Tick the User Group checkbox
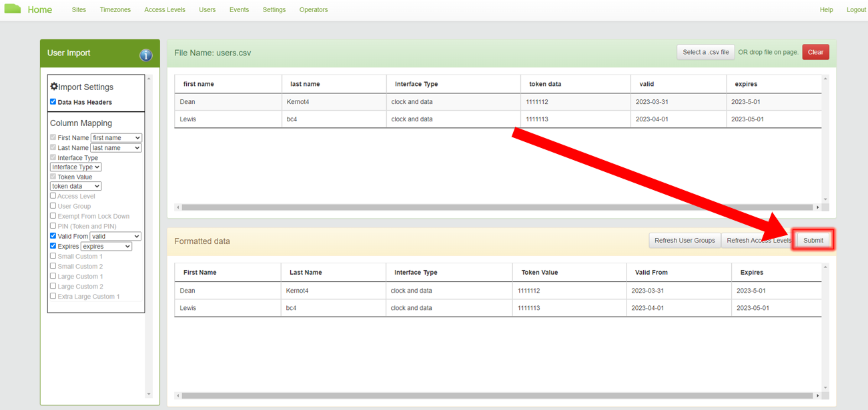Screen dimensions: 868x410 53,206
